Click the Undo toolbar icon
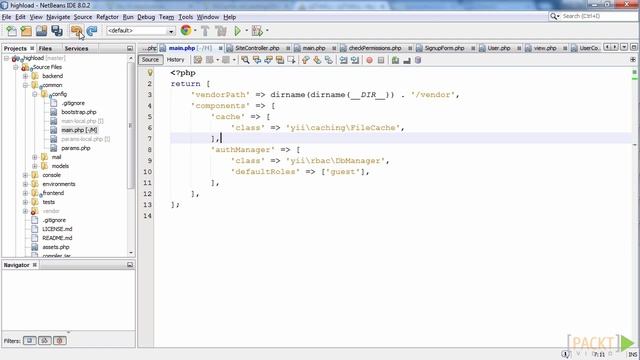The image size is (640, 360). pos(76,31)
